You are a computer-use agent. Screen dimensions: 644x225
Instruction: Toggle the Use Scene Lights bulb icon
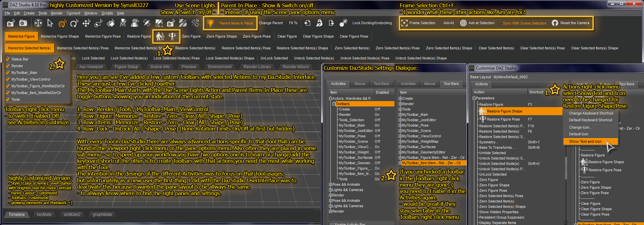tap(211, 23)
